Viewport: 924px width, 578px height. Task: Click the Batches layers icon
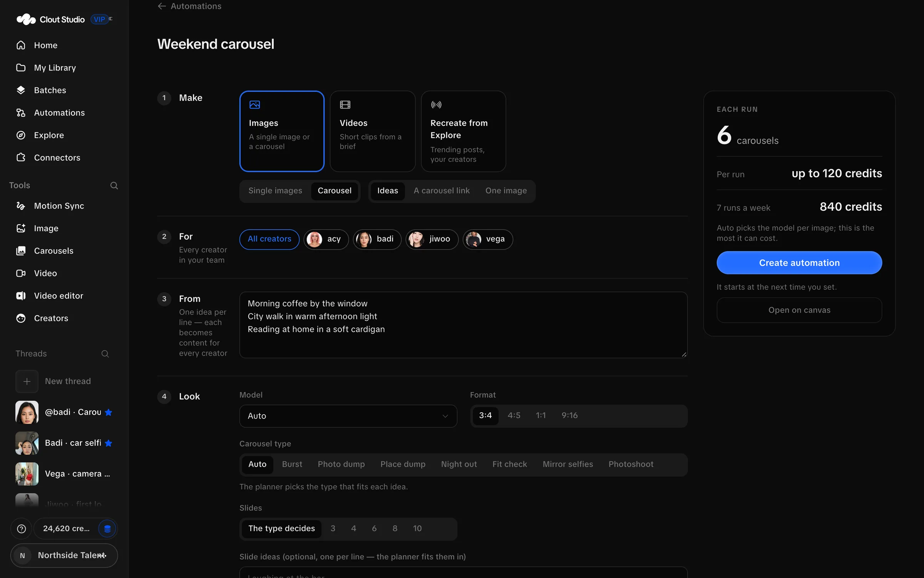click(x=21, y=90)
